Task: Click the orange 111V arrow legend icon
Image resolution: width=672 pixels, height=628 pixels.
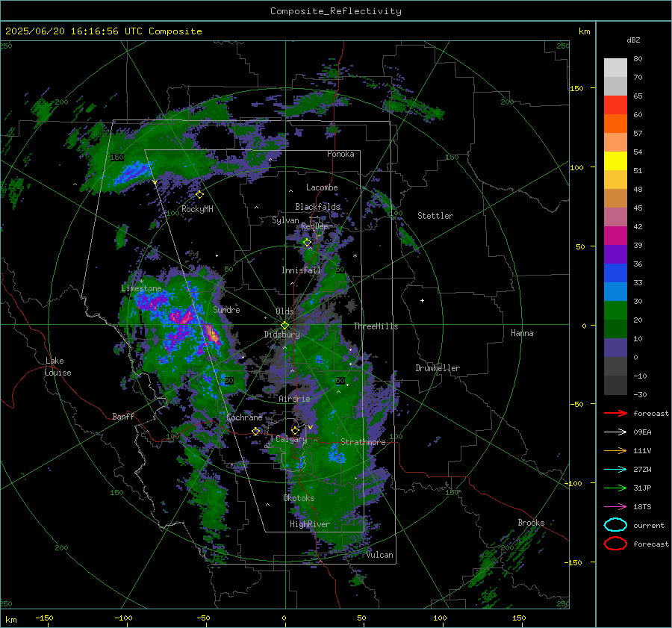Action: point(615,450)
